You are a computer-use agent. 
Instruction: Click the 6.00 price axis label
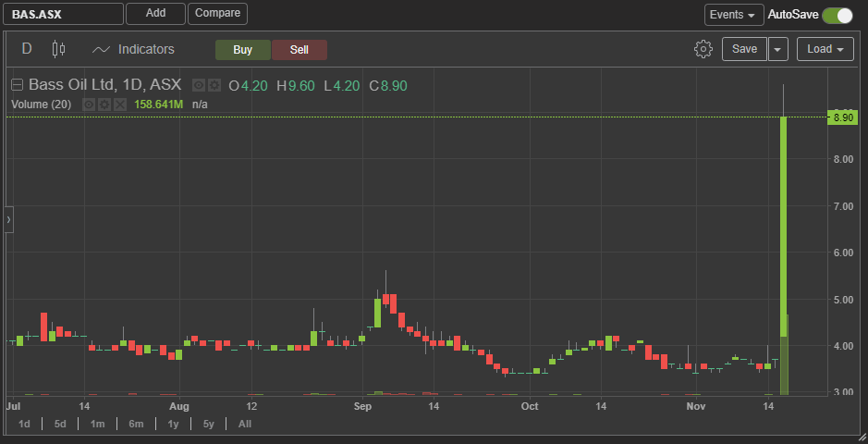pyautogui.click(x=843, y=253)
